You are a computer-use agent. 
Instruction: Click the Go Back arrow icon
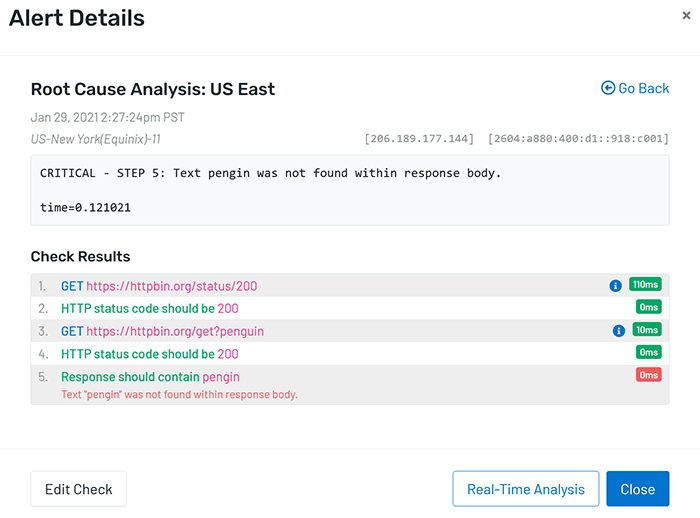pyautogui.click(x=608, y=88)
